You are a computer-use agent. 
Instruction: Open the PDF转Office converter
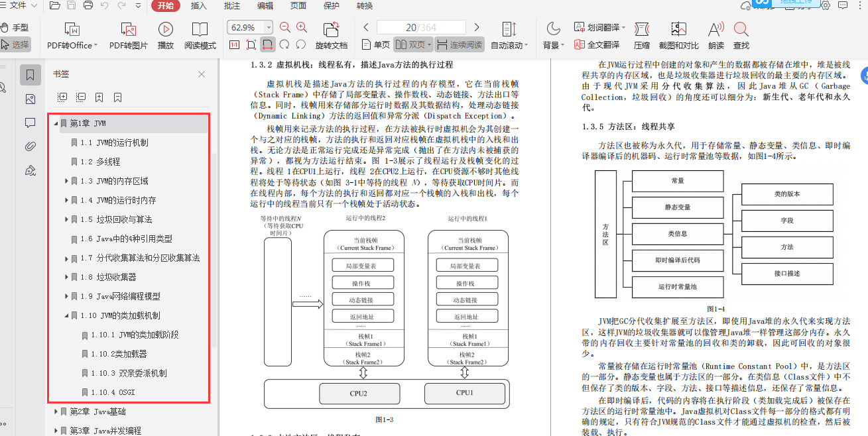point(72,36)
